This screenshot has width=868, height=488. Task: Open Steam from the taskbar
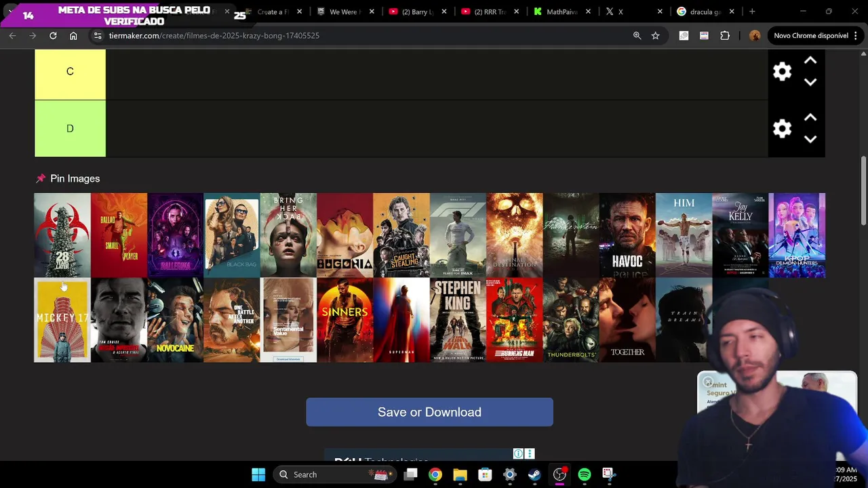coord(534,474)
